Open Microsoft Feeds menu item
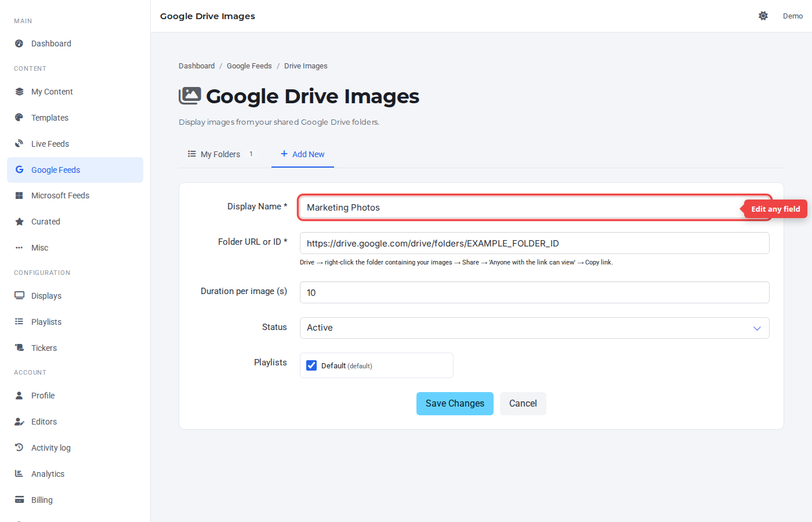 (x=75, y=195)
